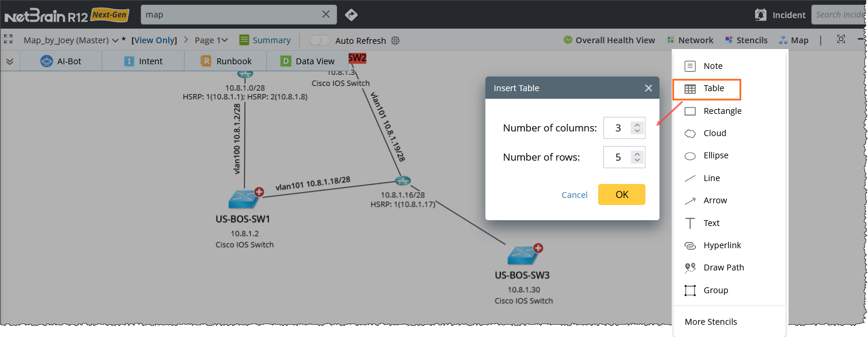Click OK in Insert Table dialog
Viewport: 868px width, 337px height.
click(x=622, y=194)
